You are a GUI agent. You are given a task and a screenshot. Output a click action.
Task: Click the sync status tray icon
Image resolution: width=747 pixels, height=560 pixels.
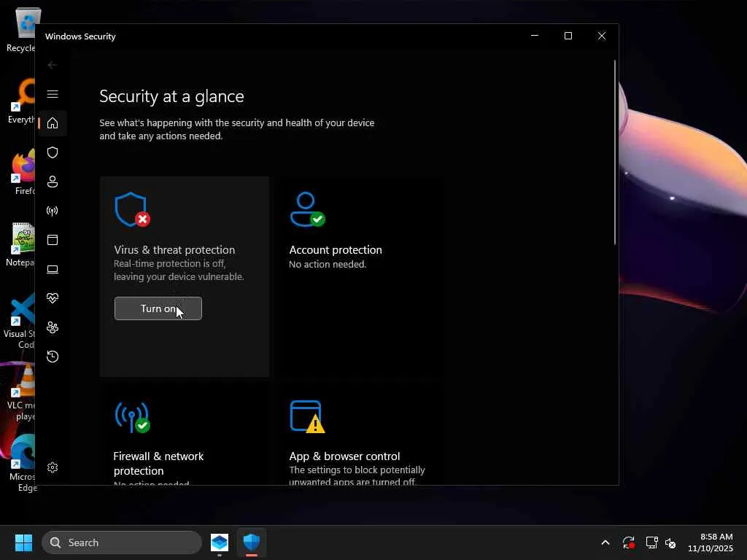[628, 542]
